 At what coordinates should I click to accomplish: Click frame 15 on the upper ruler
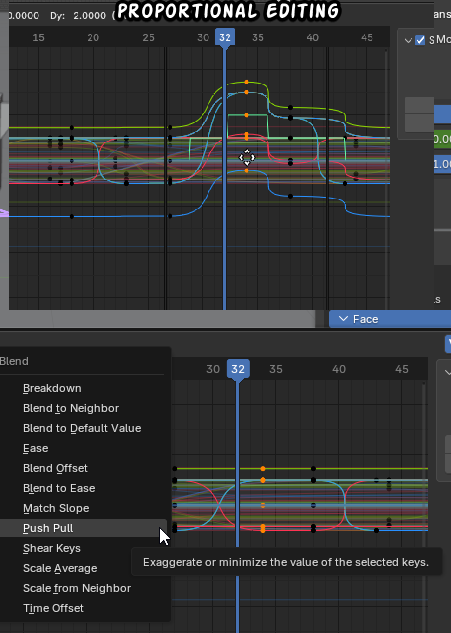[38, 38]
